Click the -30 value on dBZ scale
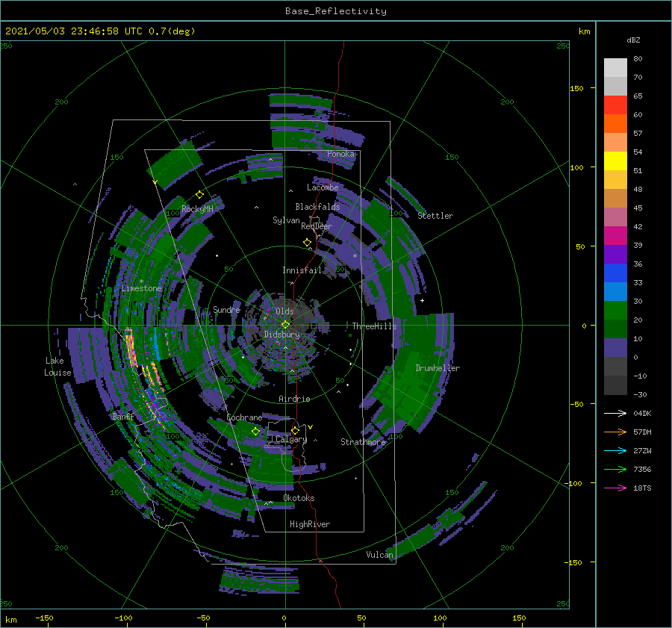This screenshot has width=672, height=628. [x=640, y=394]
